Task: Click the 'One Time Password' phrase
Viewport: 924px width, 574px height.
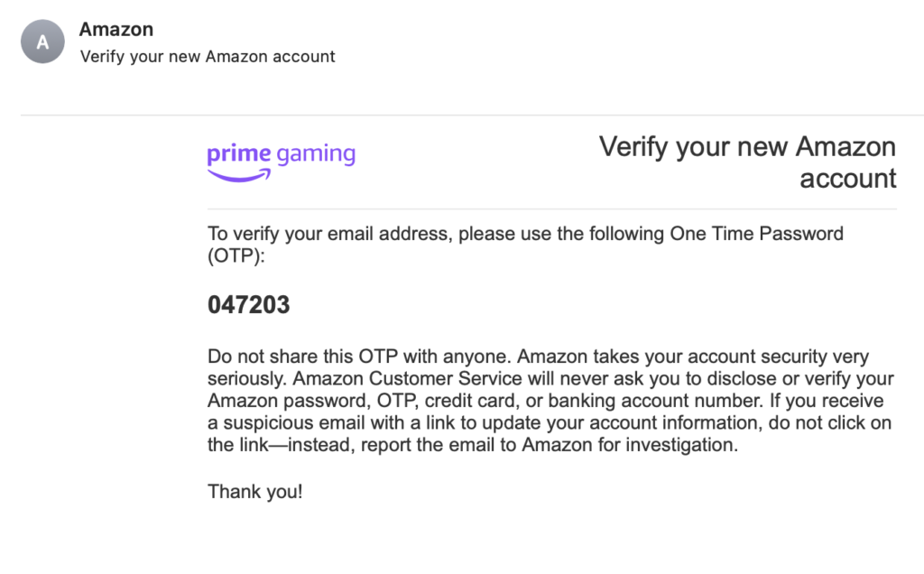Action: (x=756, y=235)
